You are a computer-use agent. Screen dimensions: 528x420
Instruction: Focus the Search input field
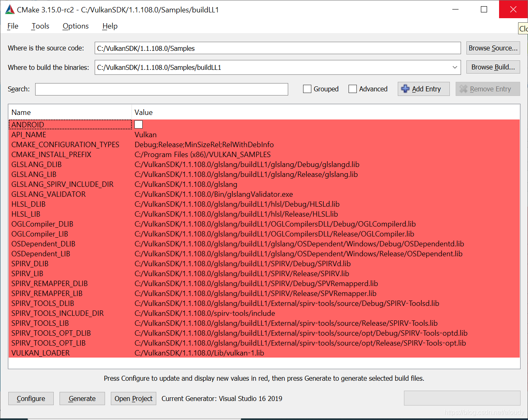[x=162, y=89]
